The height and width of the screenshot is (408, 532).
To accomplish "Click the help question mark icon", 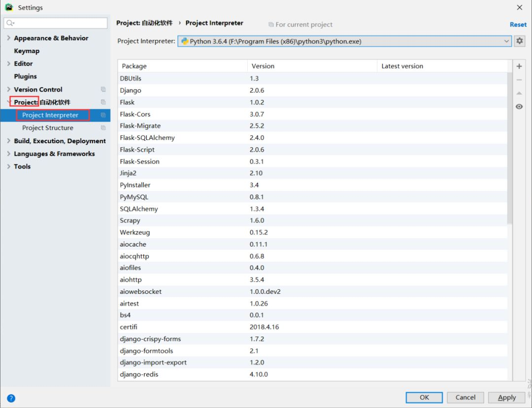I will tap(11, 398).
